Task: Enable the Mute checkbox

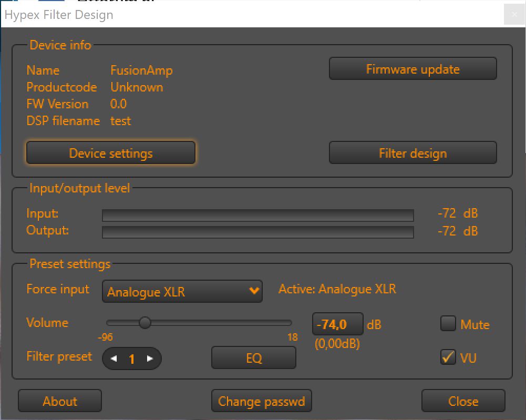Action: click(x=448, y=324)
